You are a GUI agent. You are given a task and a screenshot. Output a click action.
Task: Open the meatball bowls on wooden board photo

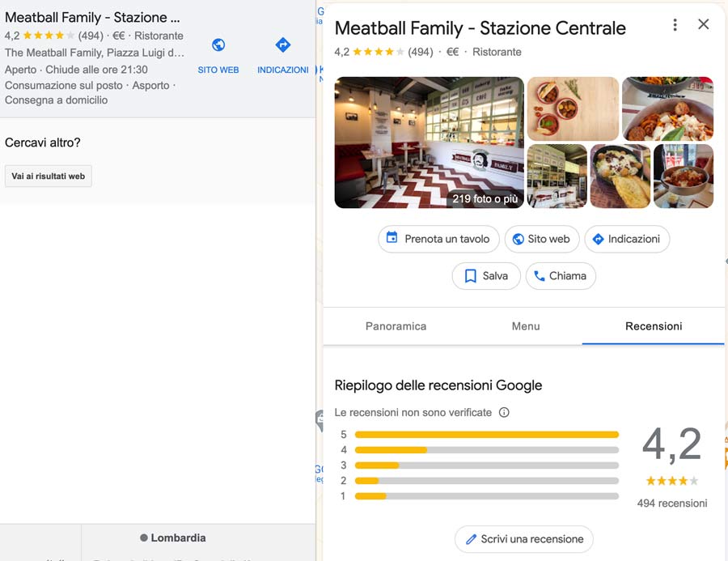click(x=573, y=108)
